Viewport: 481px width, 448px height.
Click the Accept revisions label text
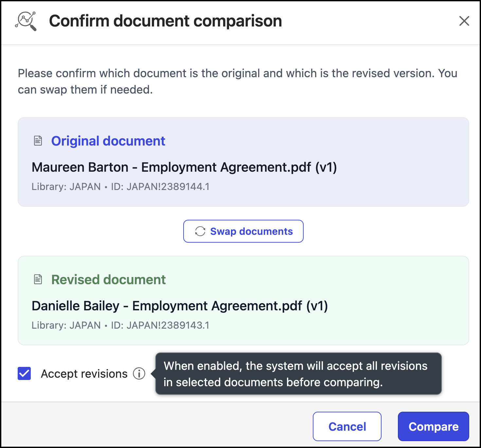click(84, 374)
